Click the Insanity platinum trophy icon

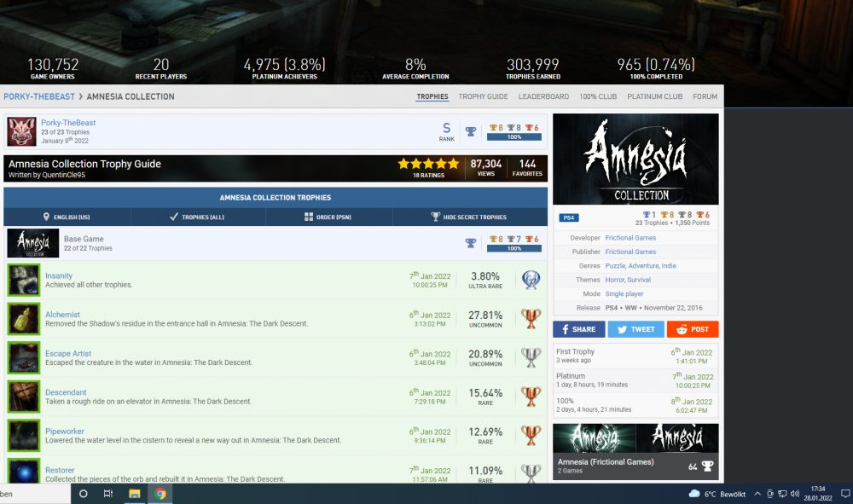pos(531,280)
